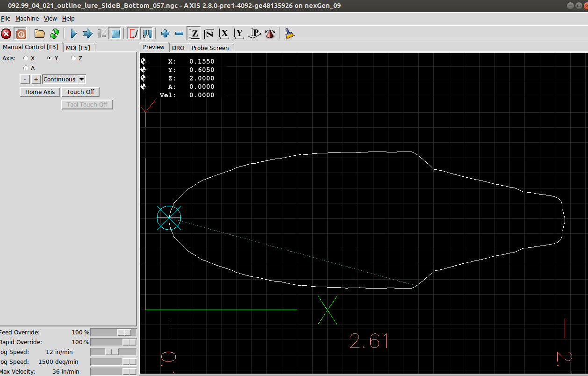Select the Z axis radio button
This screenshot has width=588, height=376.
click(x=73, y=58)
